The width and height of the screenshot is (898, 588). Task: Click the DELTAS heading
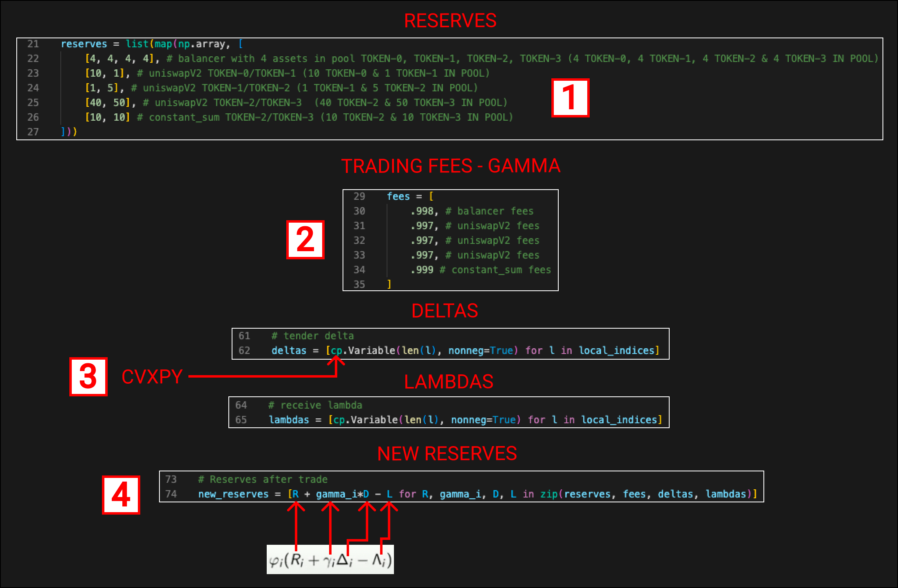tap(445, 310)
